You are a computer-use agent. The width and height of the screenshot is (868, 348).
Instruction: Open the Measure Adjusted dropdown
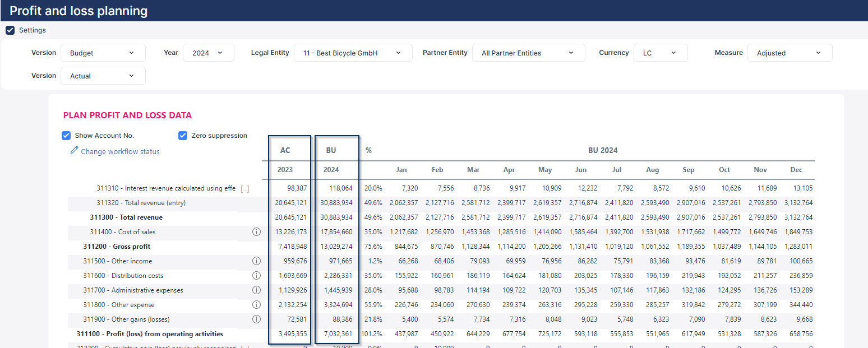pyautogui.click(x=789, y=53)
